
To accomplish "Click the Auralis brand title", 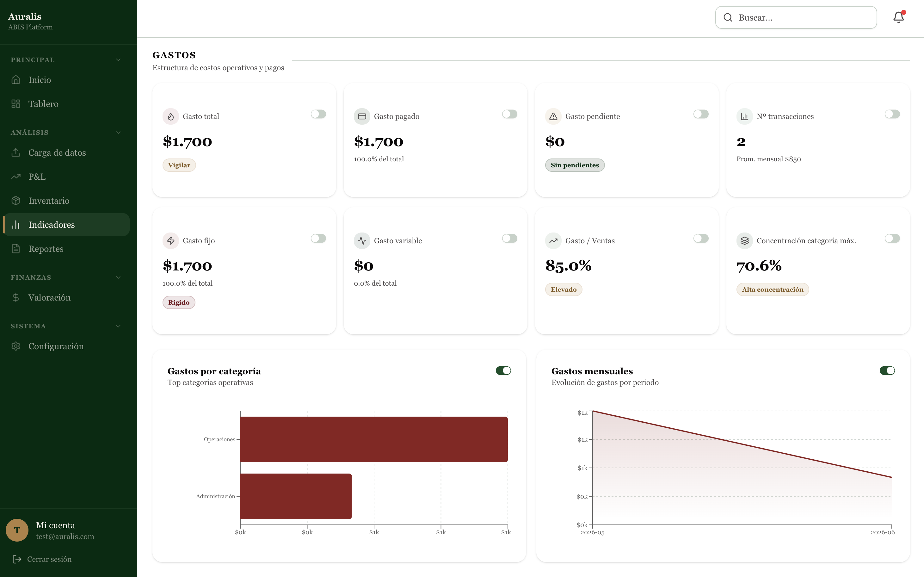I will pos(25,16).
